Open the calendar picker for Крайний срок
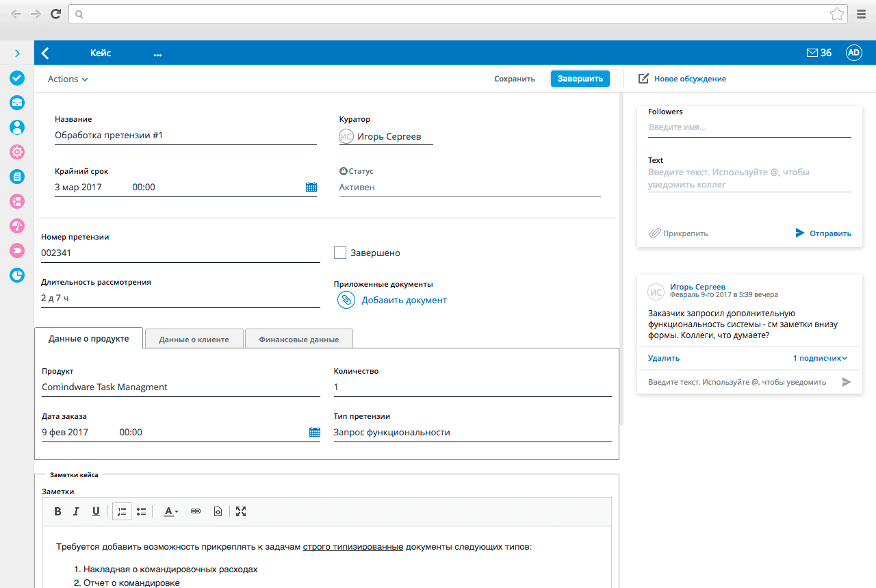This screenshot has width=876, height=588. (311, 186)
